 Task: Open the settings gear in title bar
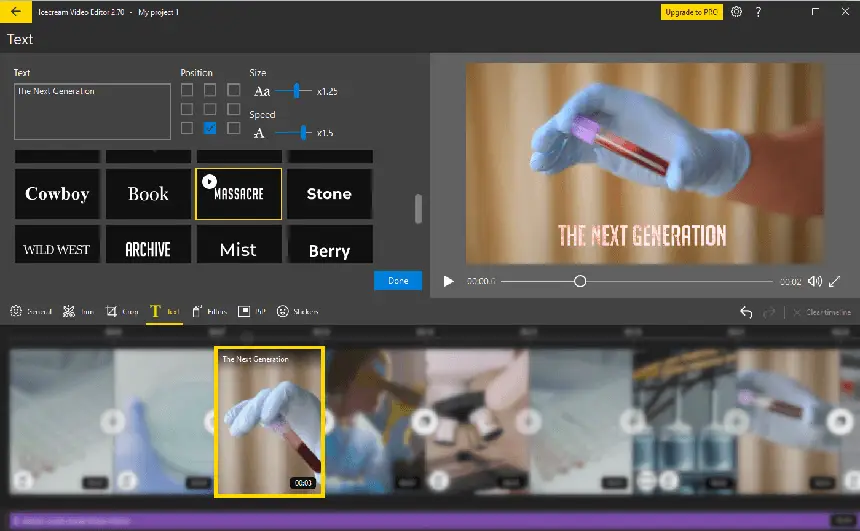pos(736,12)
